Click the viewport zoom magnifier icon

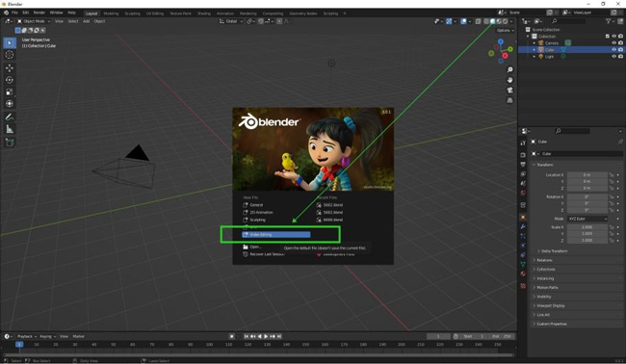pyautogui.click(x=509, y=70)
